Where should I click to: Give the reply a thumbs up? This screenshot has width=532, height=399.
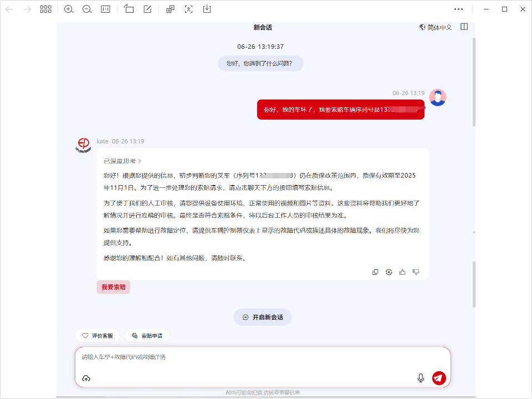(402, 272)
